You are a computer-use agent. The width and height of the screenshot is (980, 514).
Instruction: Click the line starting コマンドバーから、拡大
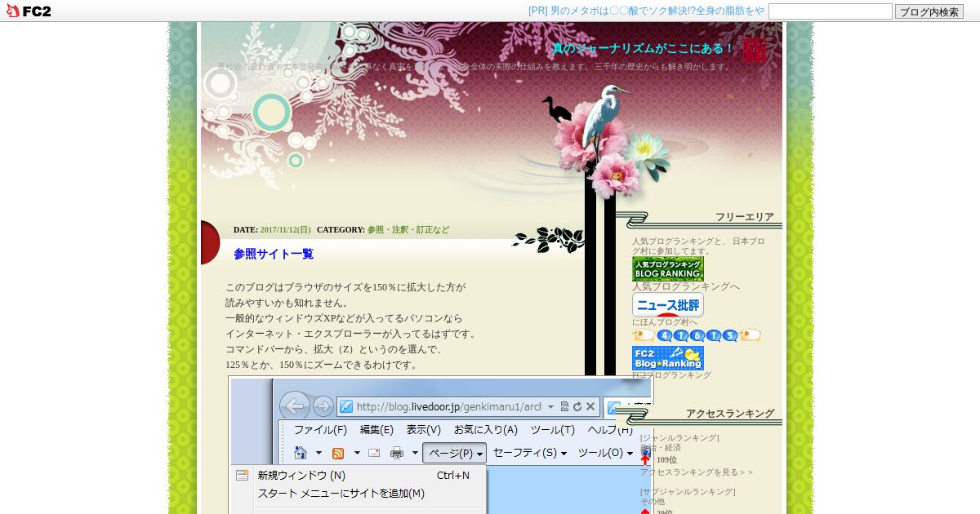[x=334, y=349]
